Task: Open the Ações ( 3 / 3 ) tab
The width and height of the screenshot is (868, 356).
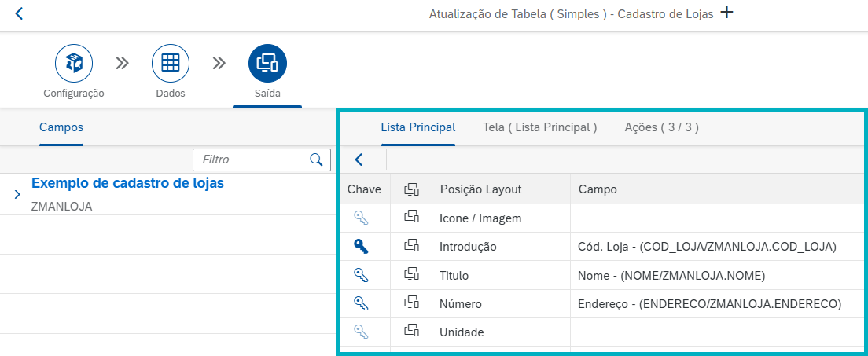Action: (x=661, y=127)
